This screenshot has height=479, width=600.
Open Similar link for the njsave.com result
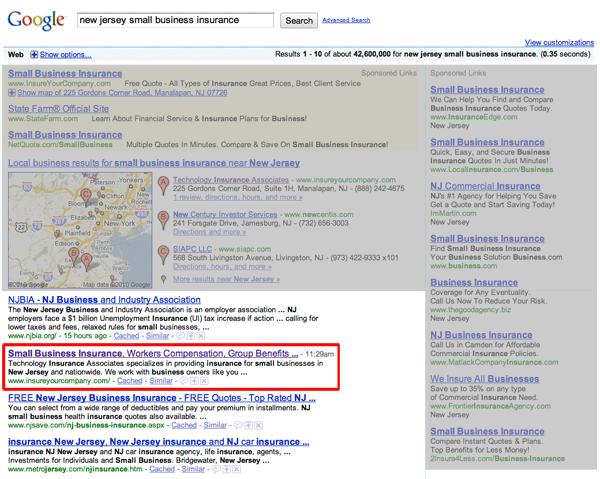point(215,425)
